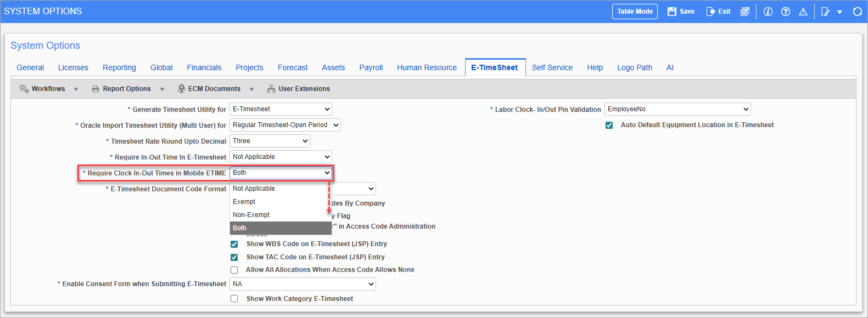This screenshot has width=868, height=318.
Task: Open Enable Consent Form dropdown
Action: click(x=303, y=284)
